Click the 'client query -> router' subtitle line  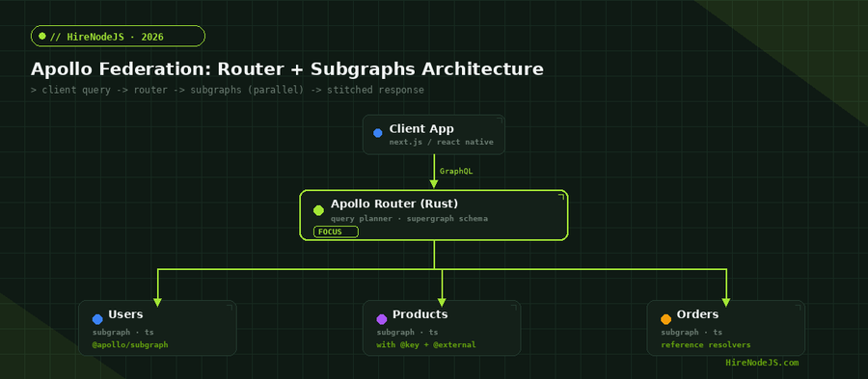[228, 90]
